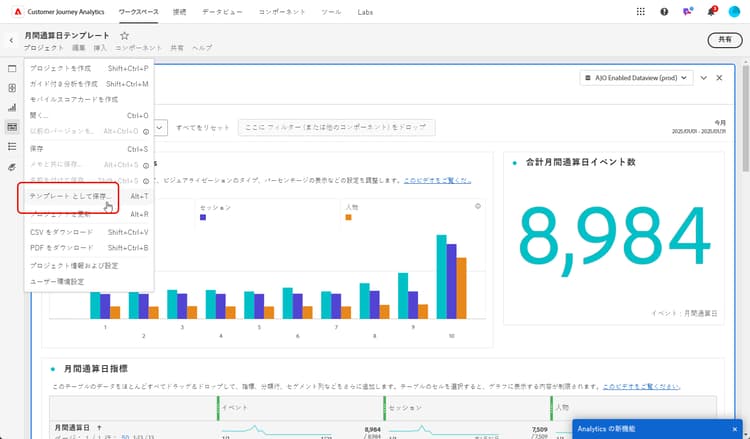Screen dimensions: 750x439
Task: Click the 月間通算日指標 table title
Action: 96,369
